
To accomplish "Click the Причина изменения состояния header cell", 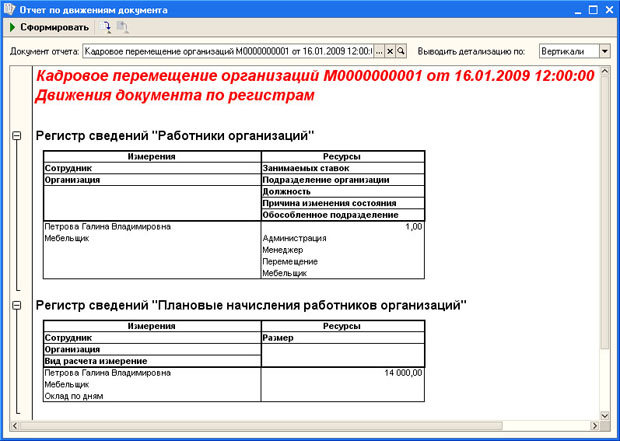I will click(343, 203).
